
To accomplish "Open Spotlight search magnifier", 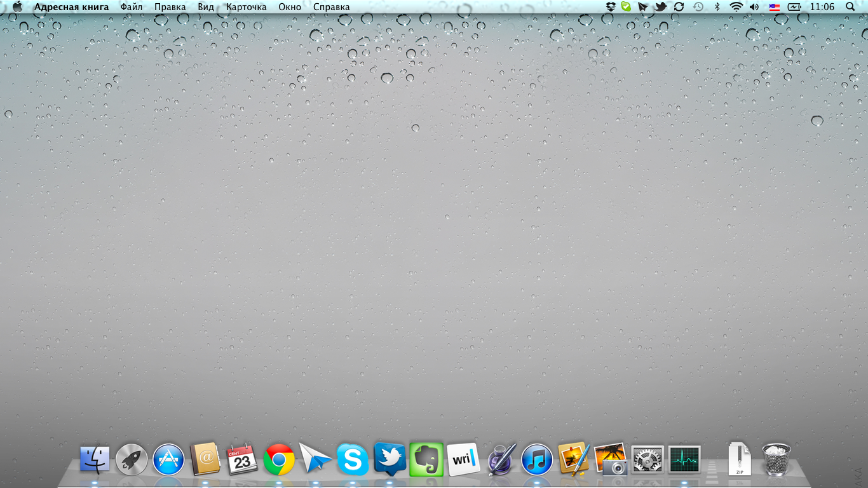I will pos(851,7).
